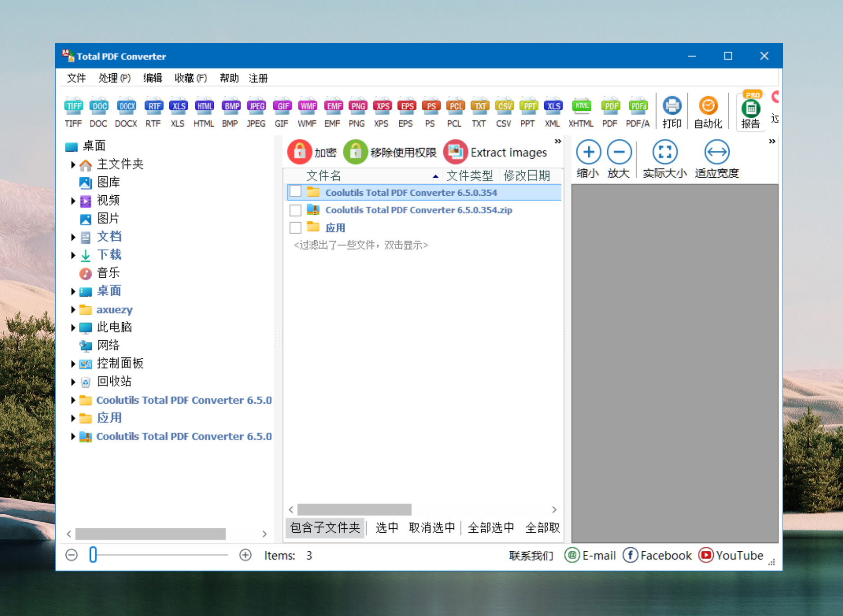843x616 pixels.
Task: Fit preview with 适应宽度
Action: point(717,159)
